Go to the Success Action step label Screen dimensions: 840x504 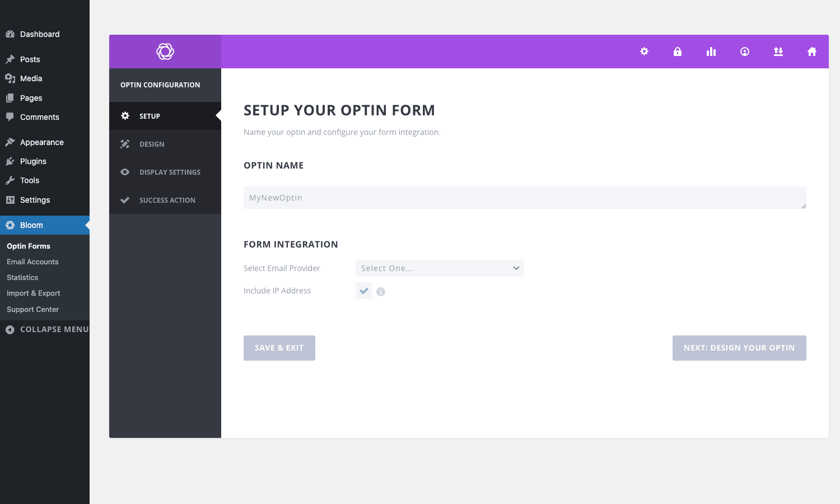[167, 200]
